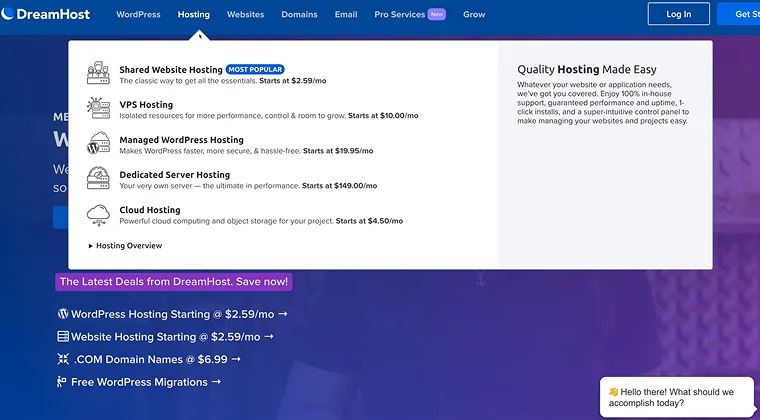The height and width of the screenshot is (420, 760).
Task: Click the Log In button
Action: (678, 14)
